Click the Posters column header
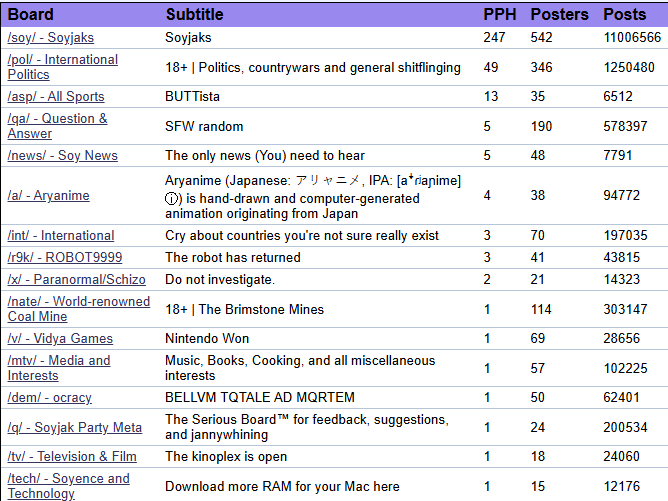 [x=559, y=14]
